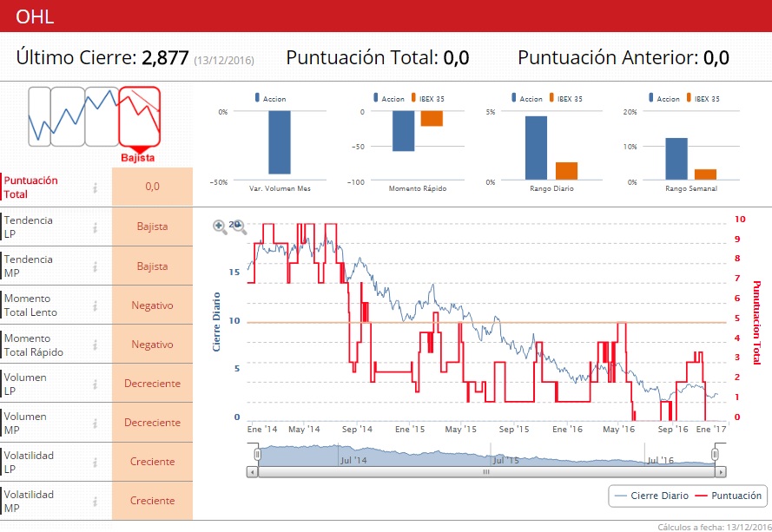Click the orange IBEX bar in Rango Semanal

(x=705, y=174)
